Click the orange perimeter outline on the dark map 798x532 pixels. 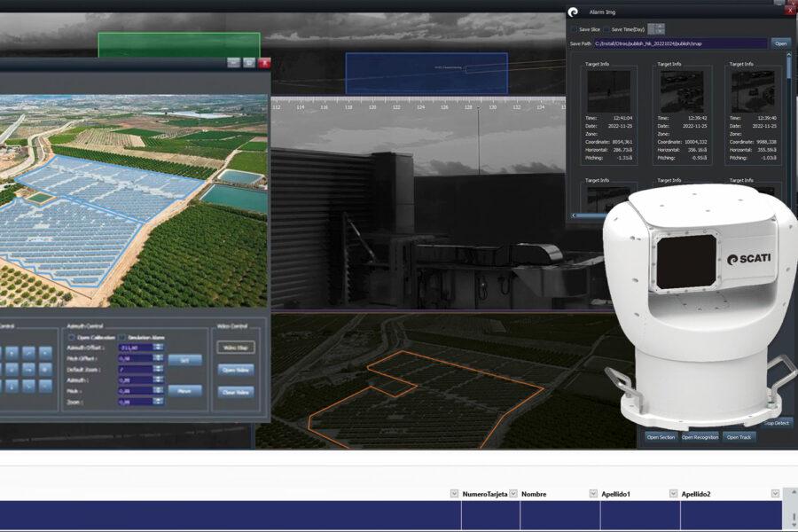point(426,399)
